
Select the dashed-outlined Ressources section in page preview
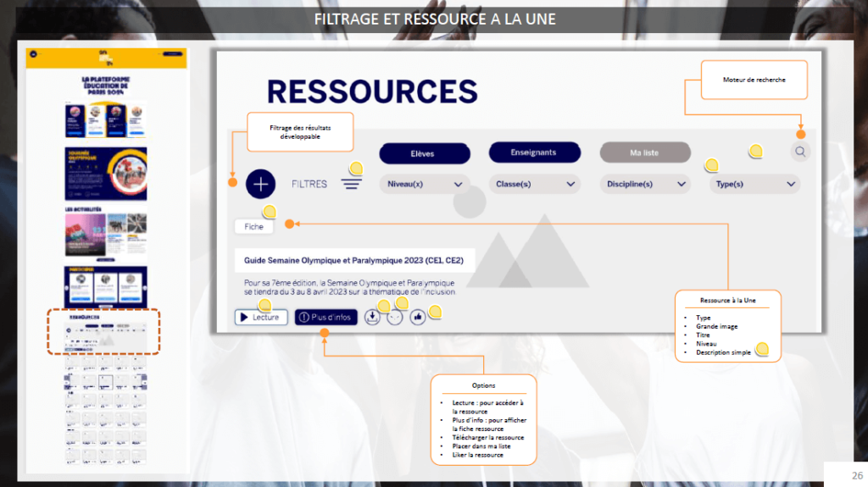(x=103, y=331)
